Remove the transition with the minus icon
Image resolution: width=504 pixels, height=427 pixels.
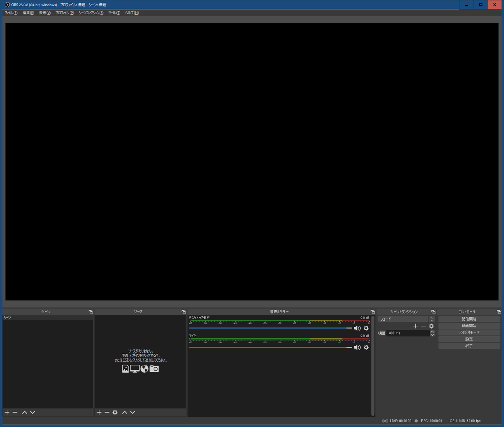point(423,326)
